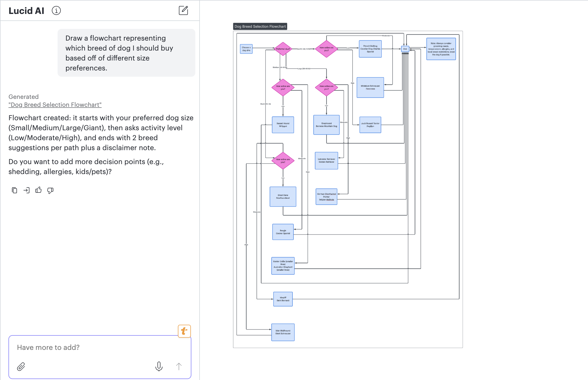This screenshot has height=380, width=588.
Task: Select the French Bulldog Cavalier King Charles box
Action: coord(370,49)
